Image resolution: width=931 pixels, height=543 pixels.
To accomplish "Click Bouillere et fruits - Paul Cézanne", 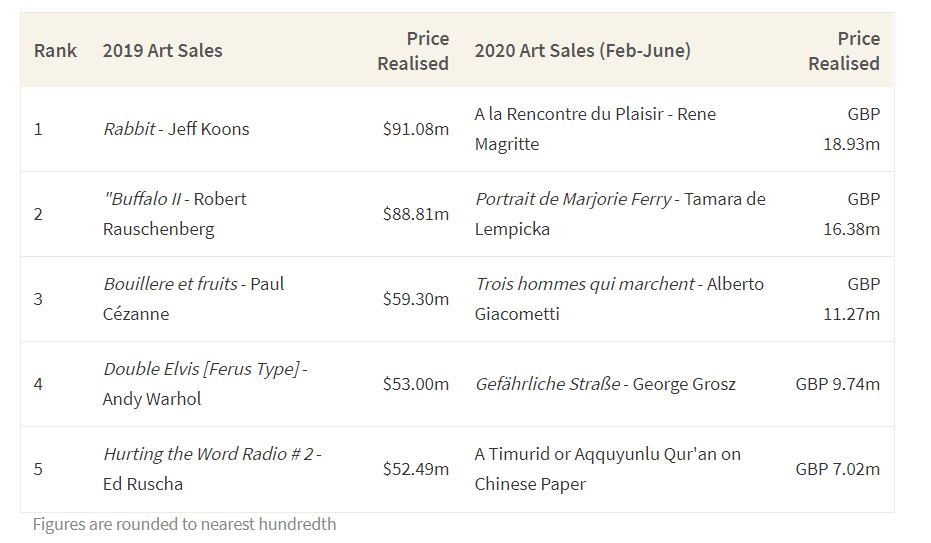I will tap(194, 299).
